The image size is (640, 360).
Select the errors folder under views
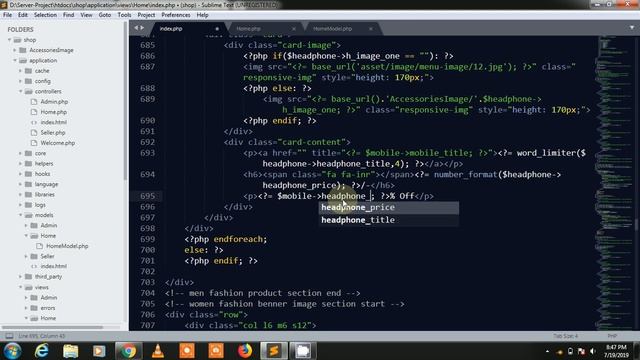(48, 308)
